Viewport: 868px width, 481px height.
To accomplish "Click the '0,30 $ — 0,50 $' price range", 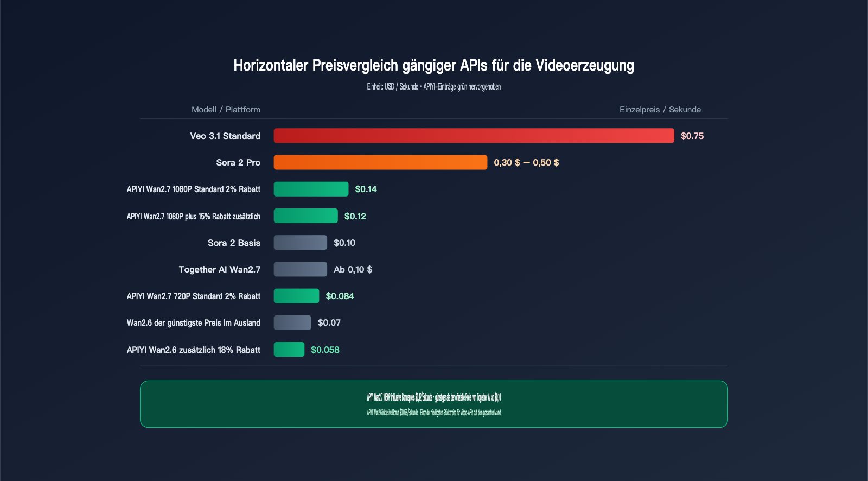I will (x=526, y=162).
